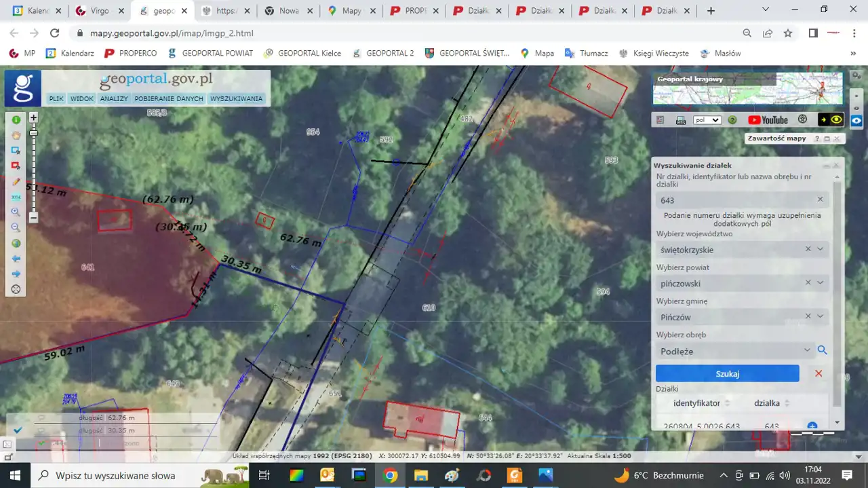868x488 pixels.
Task: Open the language dropdown showing pol
Action: tap(707, 120)
